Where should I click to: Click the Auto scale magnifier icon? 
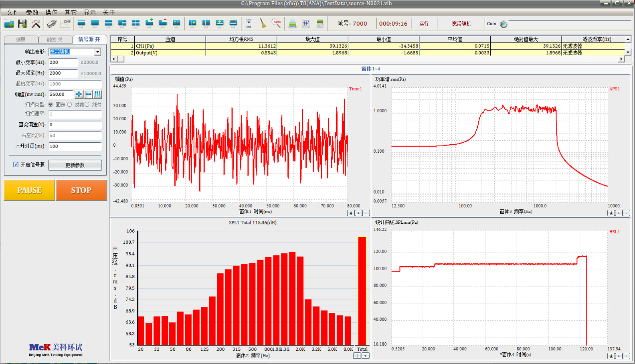[277, 23]
